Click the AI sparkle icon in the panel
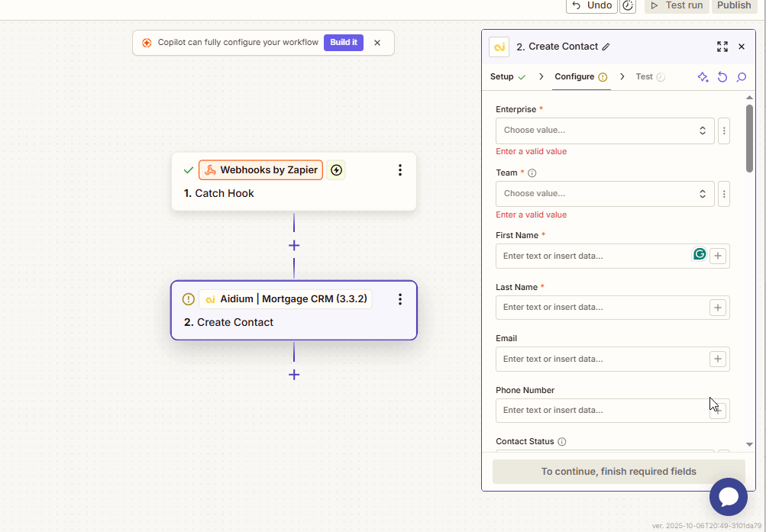The width and height of the screenshot is (766, 532). coord(703,77)
